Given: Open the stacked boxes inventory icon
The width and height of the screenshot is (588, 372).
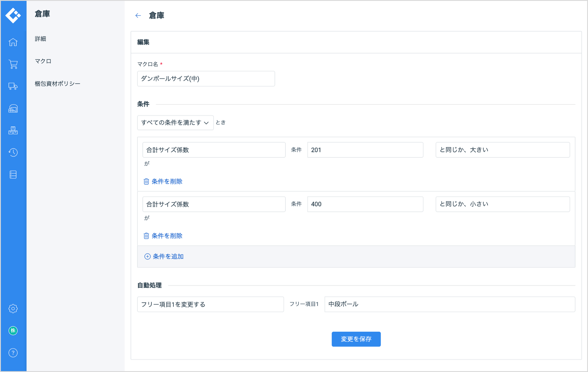Looking at the screenshot, I should pyautogui.click(x=13, y=131).
